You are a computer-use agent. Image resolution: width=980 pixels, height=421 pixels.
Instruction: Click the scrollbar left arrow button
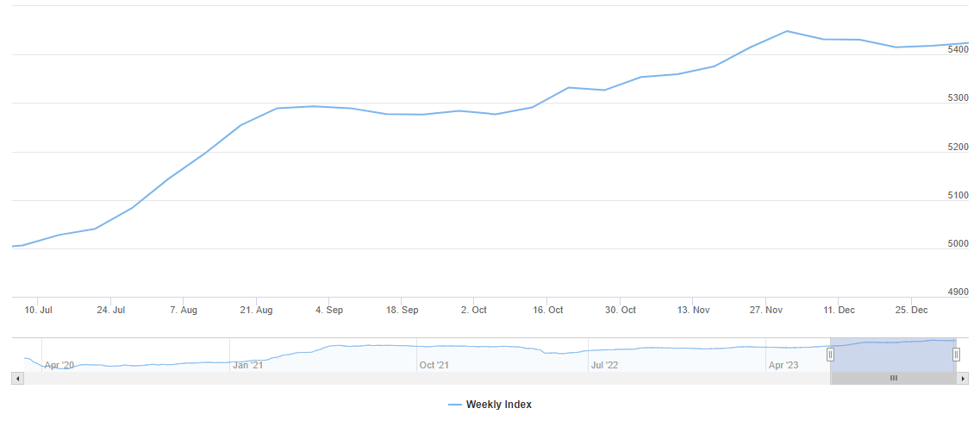(x=16, y=378)
